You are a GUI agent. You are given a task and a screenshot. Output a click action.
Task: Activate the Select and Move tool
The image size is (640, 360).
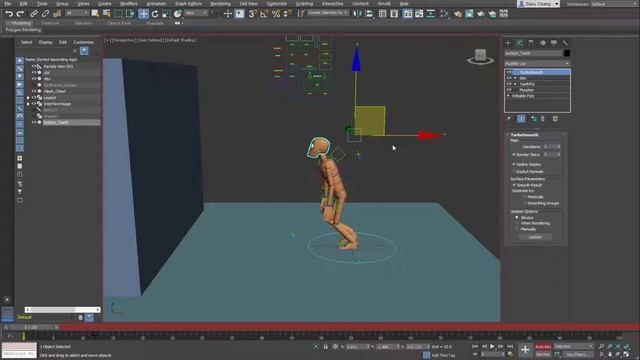coord(143,14)
